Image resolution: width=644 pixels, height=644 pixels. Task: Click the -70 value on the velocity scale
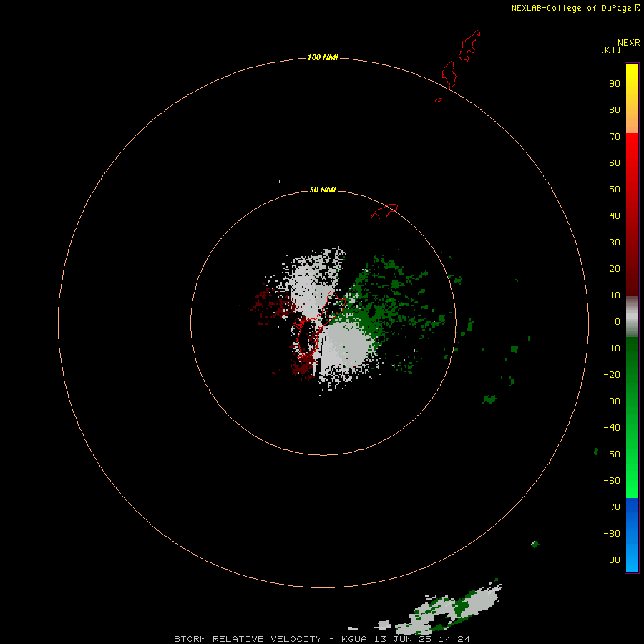click(x=612, y=507)
